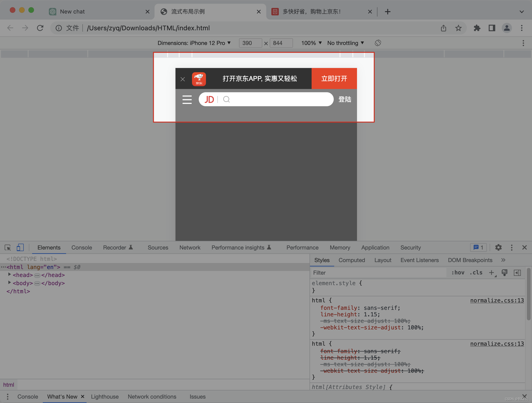Image resolution: width=532 pixels, height=403 pixels.
Task: Click the Extensions puzzle icon
Action: (x=477, y=28)
